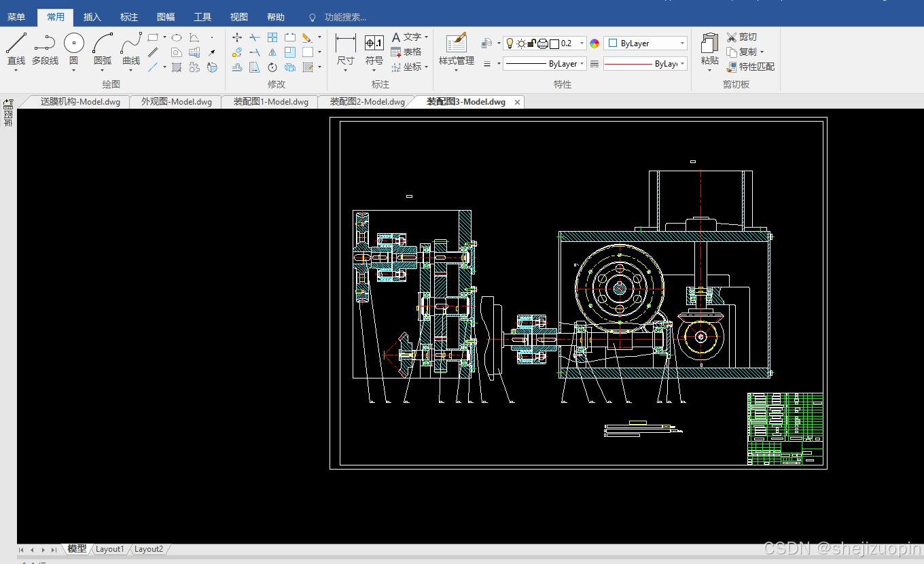Pick the 圆弧 arc tool
Screen dimensions: 924x564
click(103, 49)
